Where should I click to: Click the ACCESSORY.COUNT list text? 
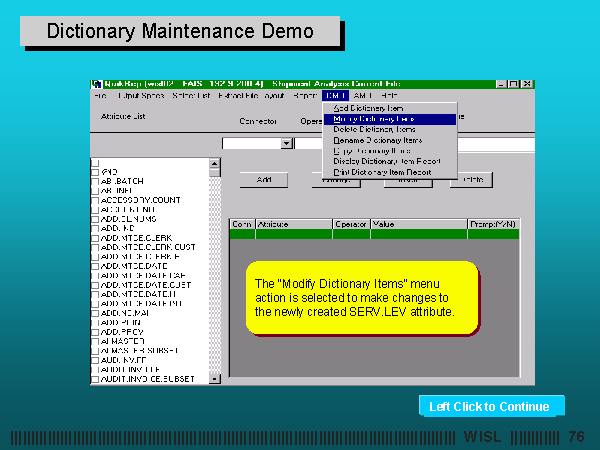coord(140,200)
